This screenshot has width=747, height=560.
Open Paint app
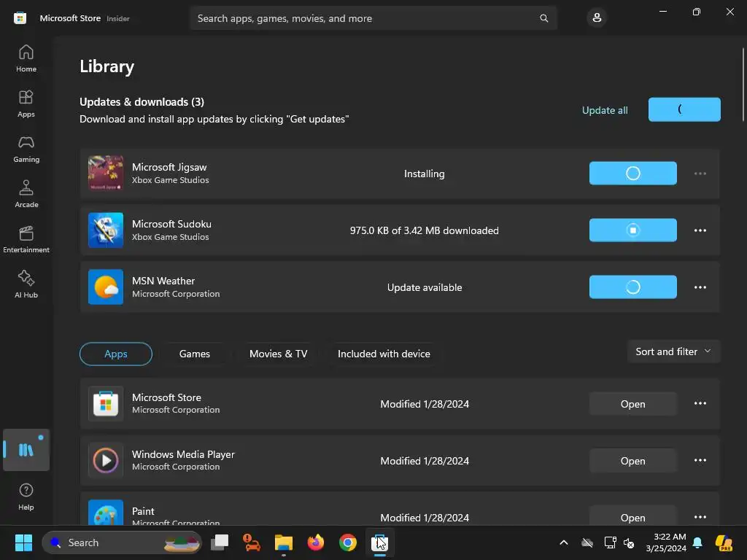[x=632, y=517]
